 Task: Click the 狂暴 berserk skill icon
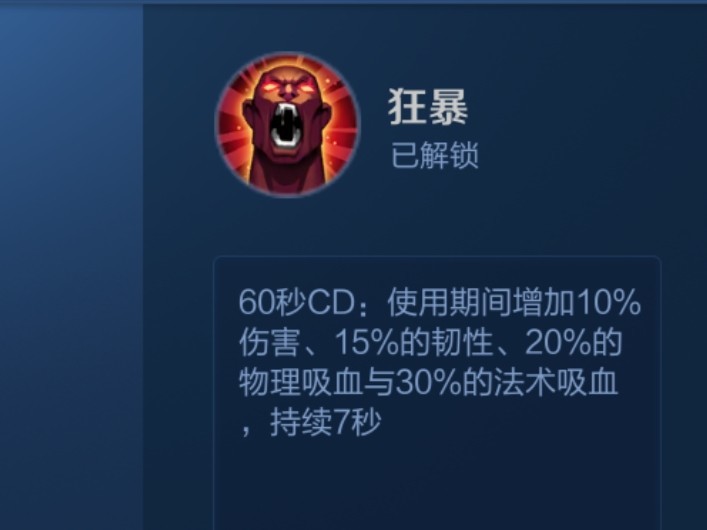pos(288,125)
